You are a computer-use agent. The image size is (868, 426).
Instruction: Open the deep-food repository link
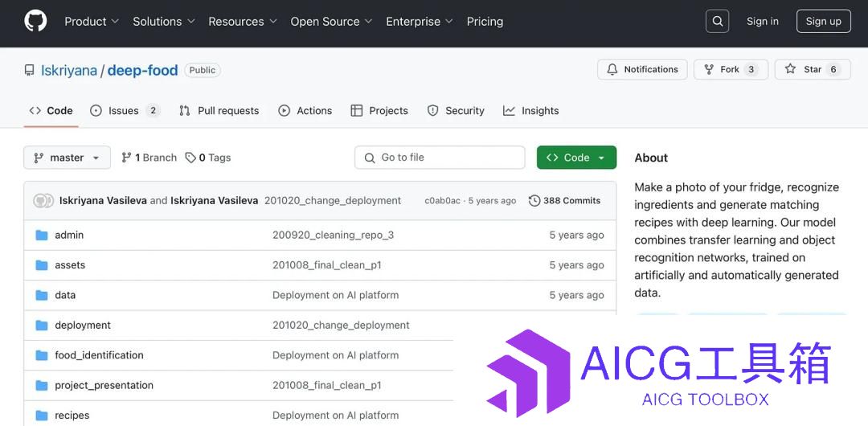[x=143, y=71]
